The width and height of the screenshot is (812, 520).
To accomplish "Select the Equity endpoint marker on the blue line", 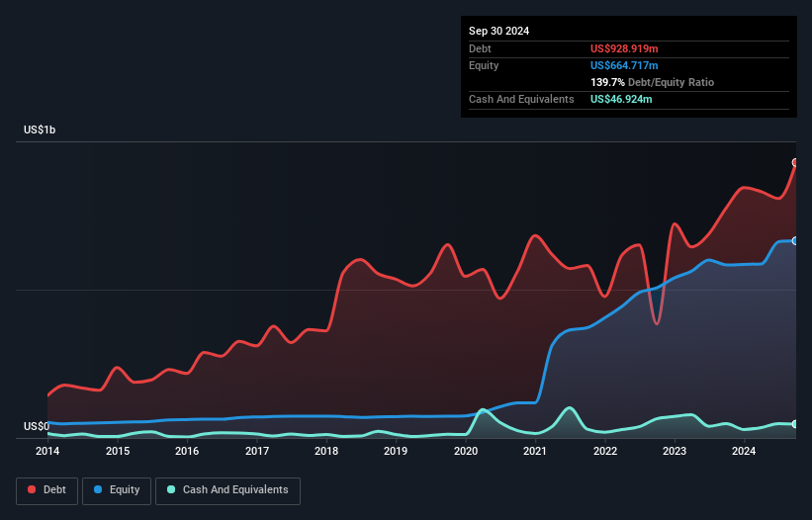I will (795, 241).
